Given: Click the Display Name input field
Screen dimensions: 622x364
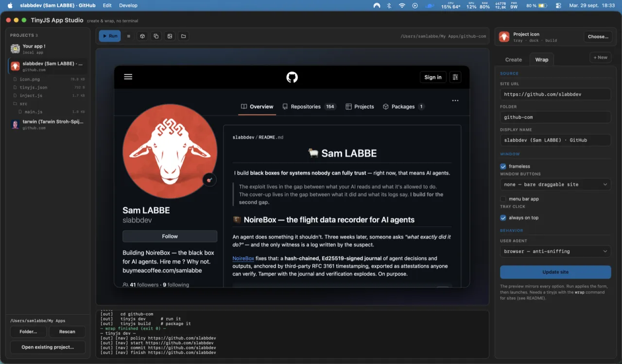Looking at the screenshot, I should point(555,140).
